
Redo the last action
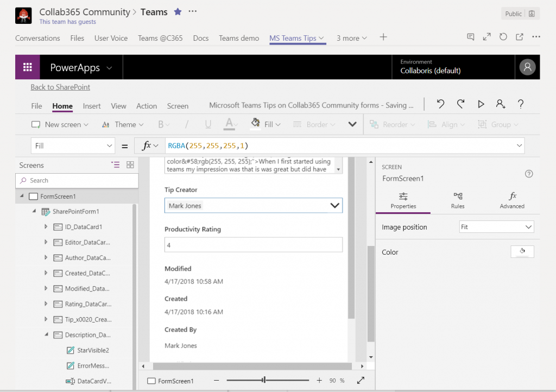(460, 104)
